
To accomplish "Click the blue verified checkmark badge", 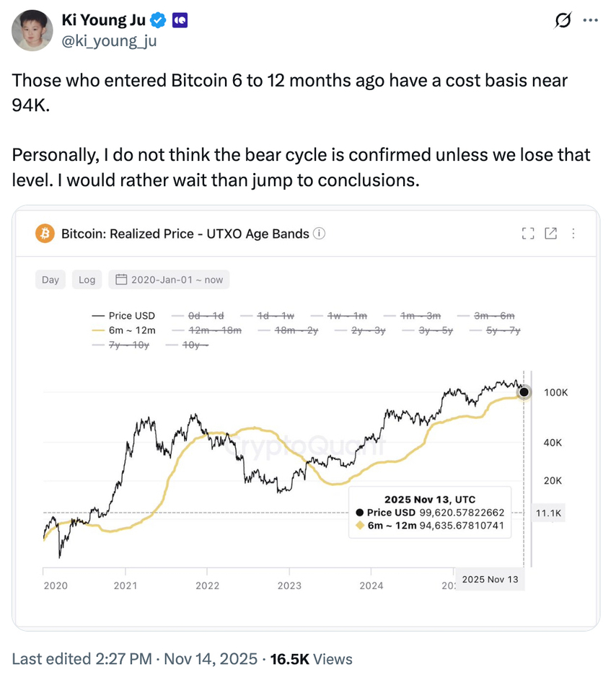I will pyautogui.click(x=159, y=20).
